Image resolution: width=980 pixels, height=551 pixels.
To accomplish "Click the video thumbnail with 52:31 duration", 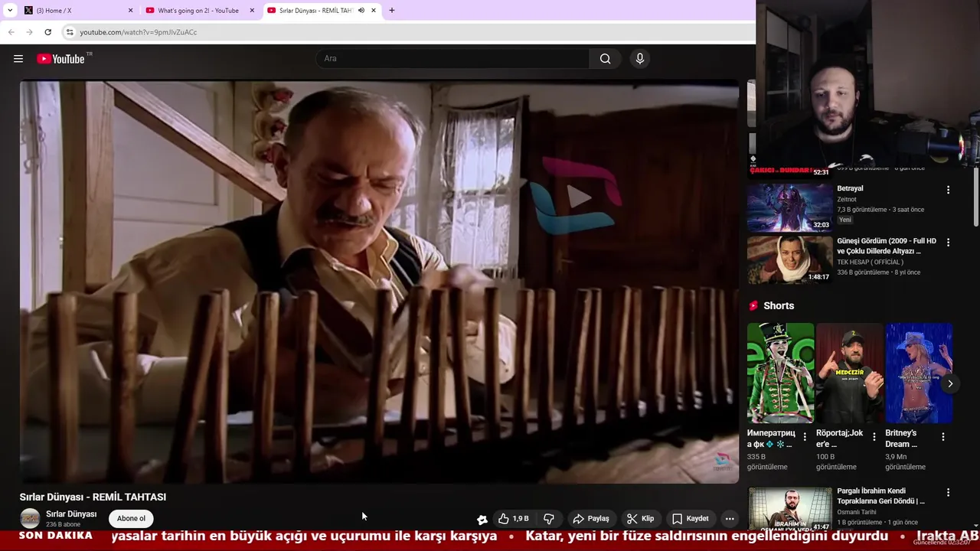I will [x=789, y=157].
